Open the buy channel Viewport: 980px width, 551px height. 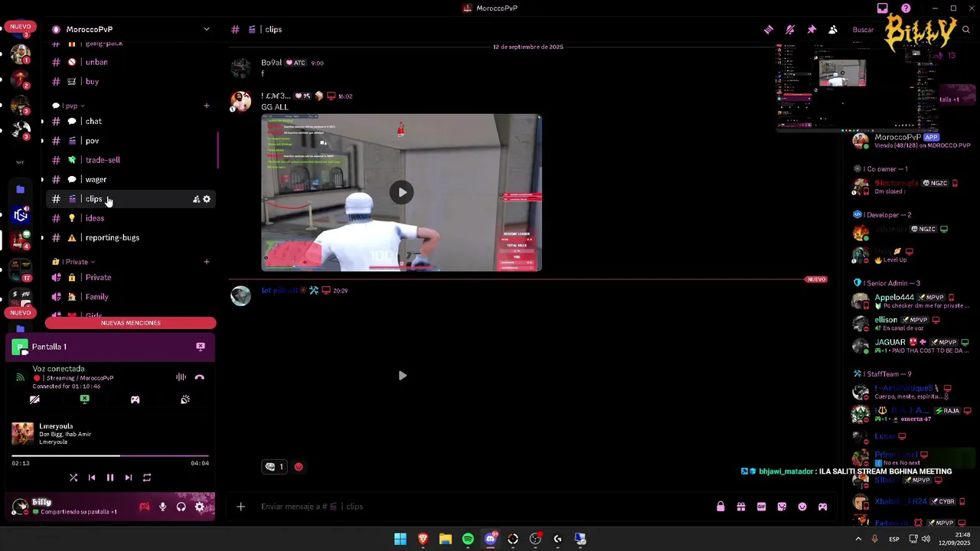[x=92, y=81]
